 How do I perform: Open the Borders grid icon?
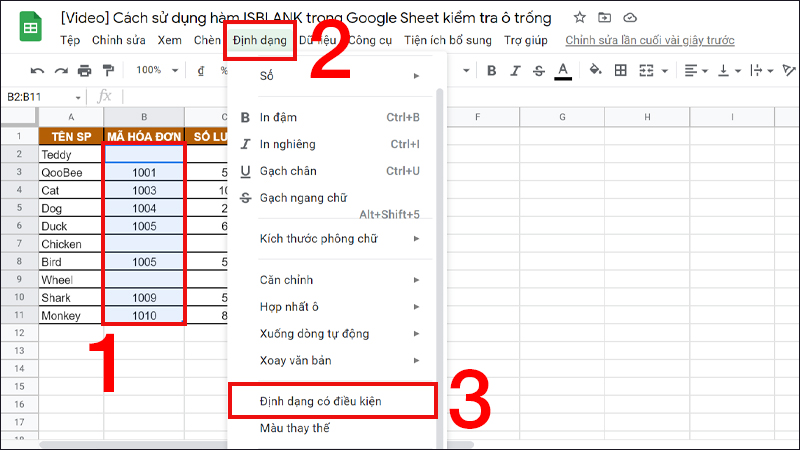coord(621,70)
